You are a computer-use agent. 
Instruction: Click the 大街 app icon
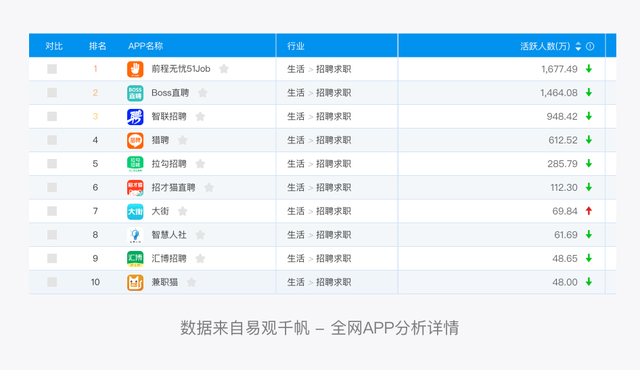[x=135, y=211]
